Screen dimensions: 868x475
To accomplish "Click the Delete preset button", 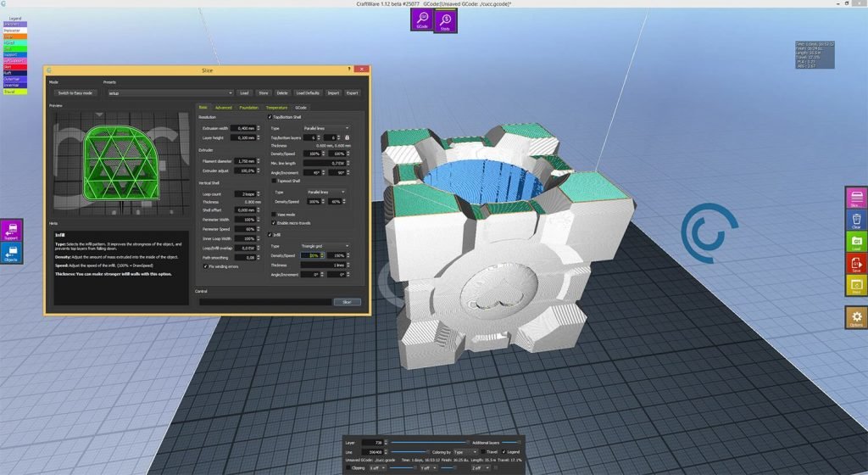I will click(x=282, y=93).
